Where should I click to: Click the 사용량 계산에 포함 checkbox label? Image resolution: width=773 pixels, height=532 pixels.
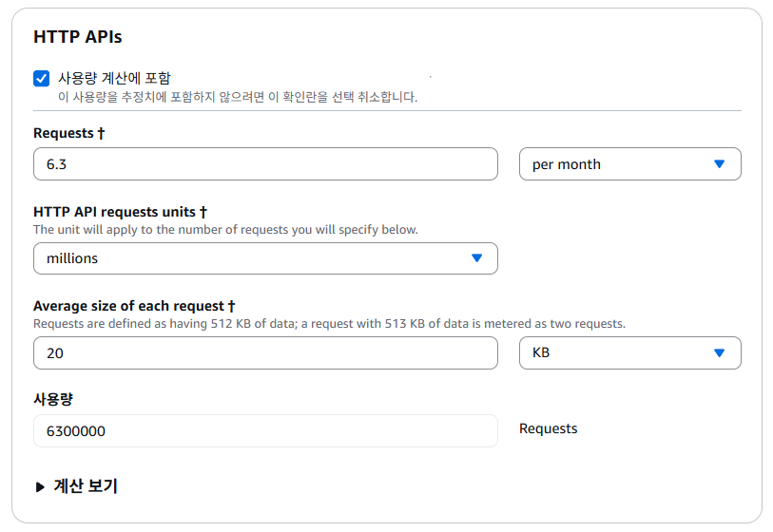(x=114, y=78)
